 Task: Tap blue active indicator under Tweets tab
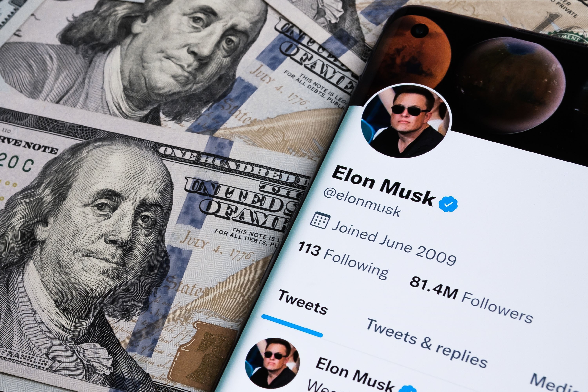pyautogui.click(x=292, y=326)
